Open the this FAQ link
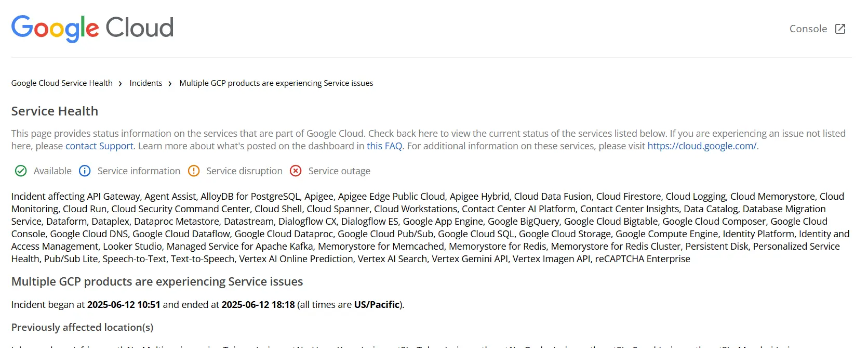Viewport: 868px width, 348px height. 384,146
